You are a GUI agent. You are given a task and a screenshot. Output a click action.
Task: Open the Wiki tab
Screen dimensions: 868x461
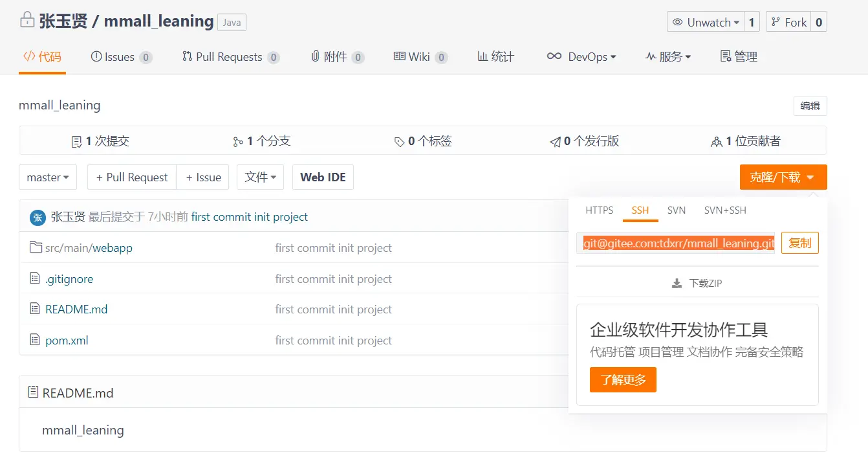click(420, 57)
